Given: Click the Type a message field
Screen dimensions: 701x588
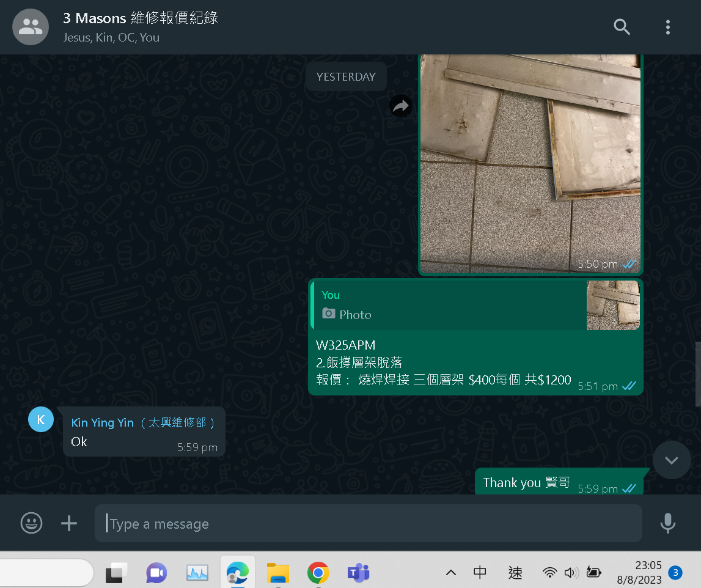Looking at the screenshot, I should pos(369,524).
